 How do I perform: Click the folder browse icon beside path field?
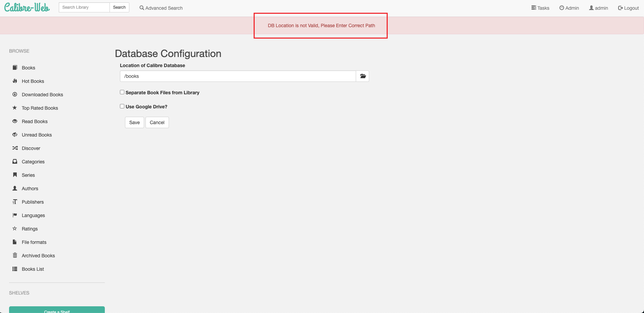[362, 76]
